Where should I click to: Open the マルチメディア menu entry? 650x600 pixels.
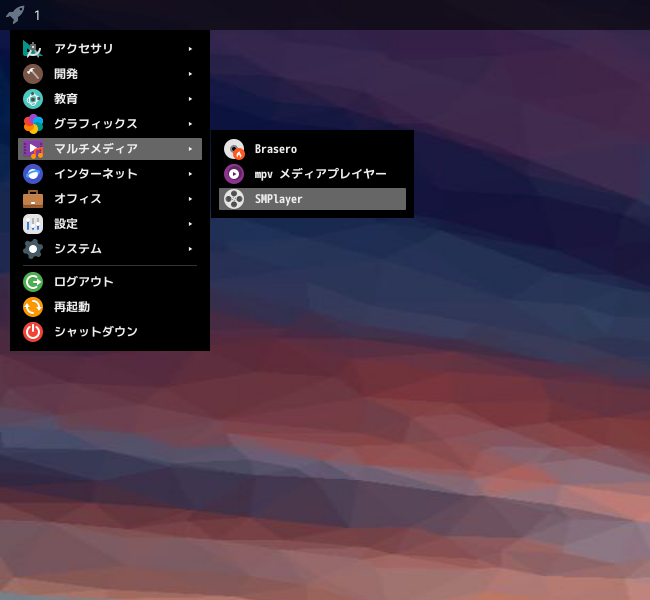point(110,149)
